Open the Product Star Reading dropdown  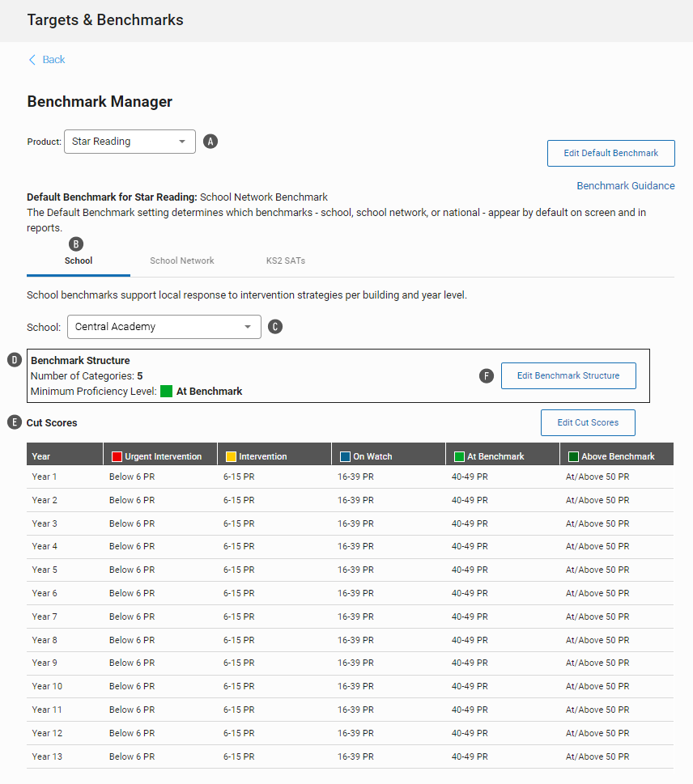(x=130, y=142)
